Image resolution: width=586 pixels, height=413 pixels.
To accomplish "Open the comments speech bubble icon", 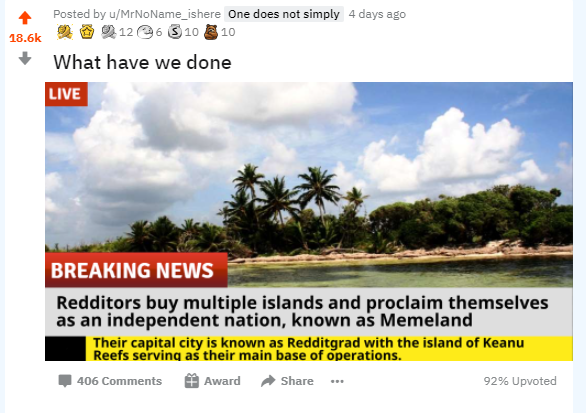I will pos(65,381).
